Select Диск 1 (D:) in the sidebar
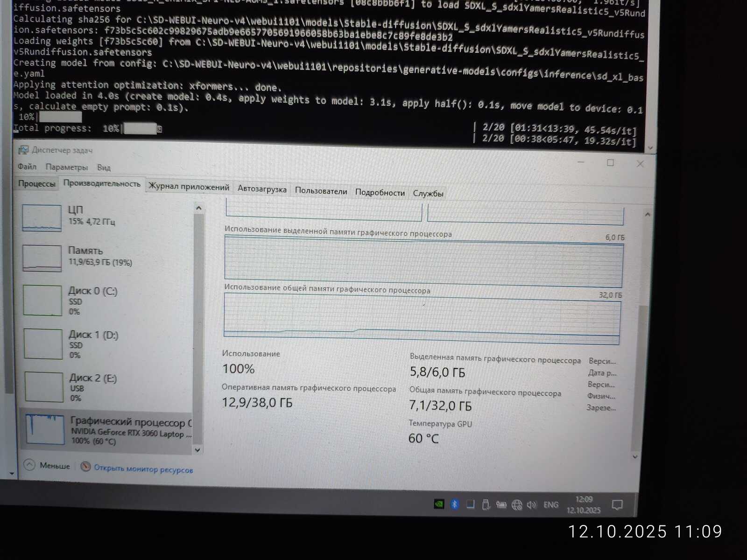 (106, 344)
